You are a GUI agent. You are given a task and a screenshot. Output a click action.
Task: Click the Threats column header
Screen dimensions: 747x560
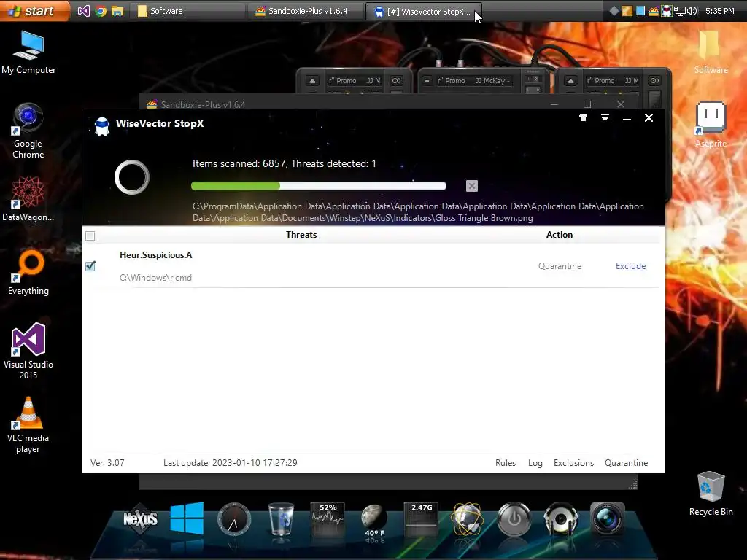tap(301, 235)
